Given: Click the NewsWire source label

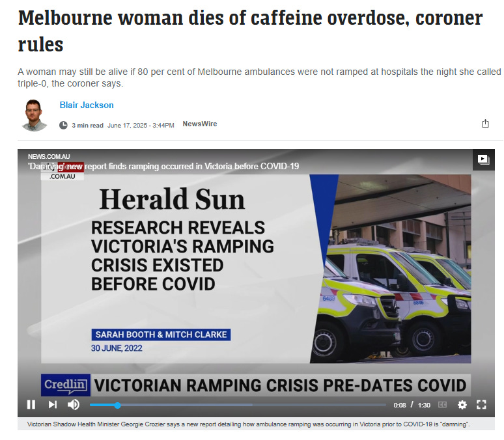Looking at the screenshot, I should tap(200, 124).
